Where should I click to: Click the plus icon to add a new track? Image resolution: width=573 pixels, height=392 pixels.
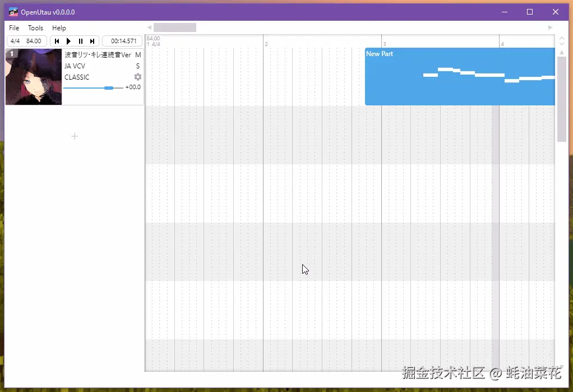[74, 136]
